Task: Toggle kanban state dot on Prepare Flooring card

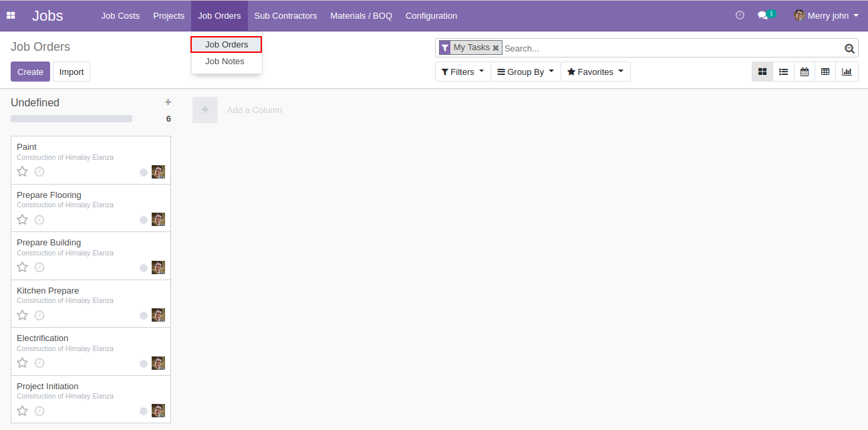Action: pyautogui.click(x=144, y=220)
